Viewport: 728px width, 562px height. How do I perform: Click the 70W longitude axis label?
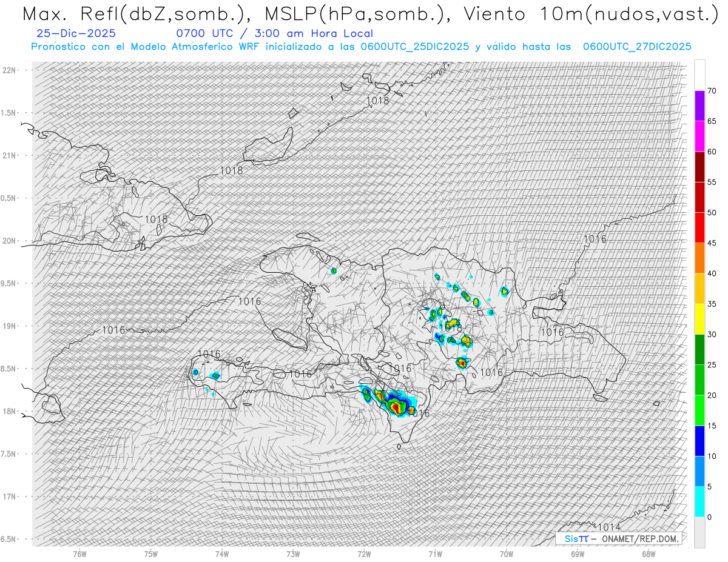pos(507,554)
